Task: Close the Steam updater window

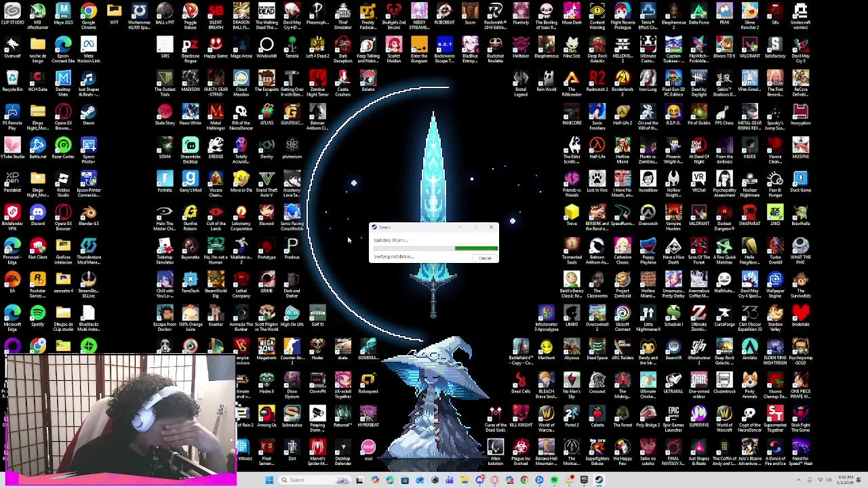Action: tap(491, 227)
